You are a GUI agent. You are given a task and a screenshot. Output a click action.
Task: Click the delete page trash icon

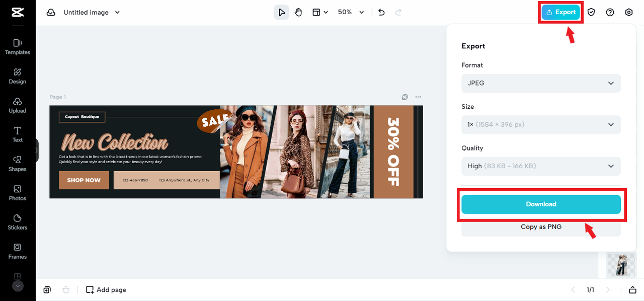(x=66, y=289)
